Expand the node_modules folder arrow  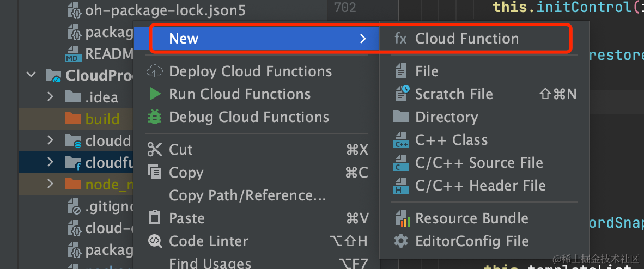click(51, 185)
